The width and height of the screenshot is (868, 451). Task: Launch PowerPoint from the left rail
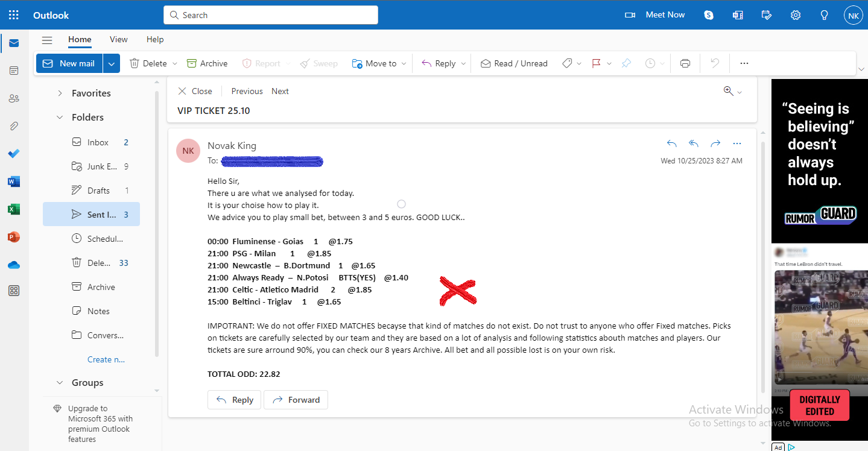click(x=14, y=237)
